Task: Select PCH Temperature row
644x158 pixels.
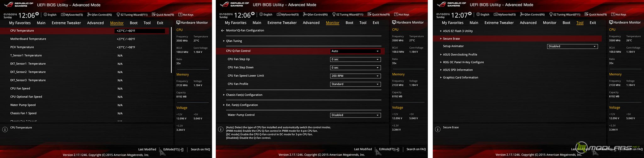Action: pos(84,47)
